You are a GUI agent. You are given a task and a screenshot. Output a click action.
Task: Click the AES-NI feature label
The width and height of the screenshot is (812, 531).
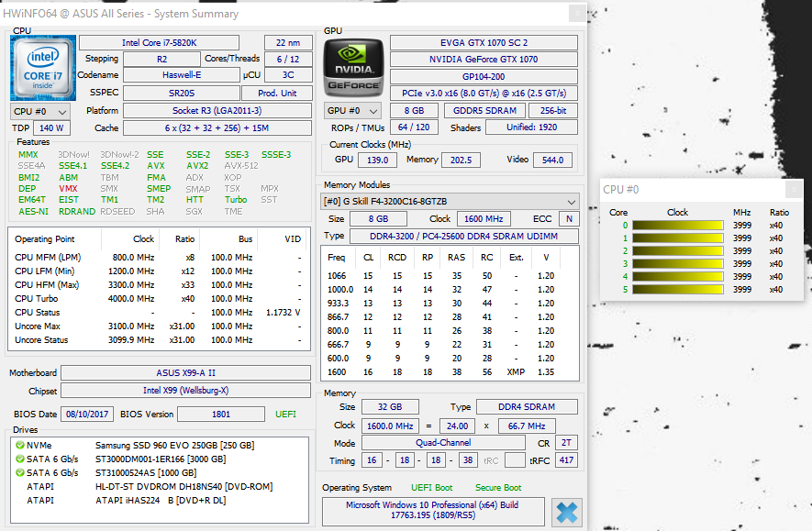[x=34, y=211]
